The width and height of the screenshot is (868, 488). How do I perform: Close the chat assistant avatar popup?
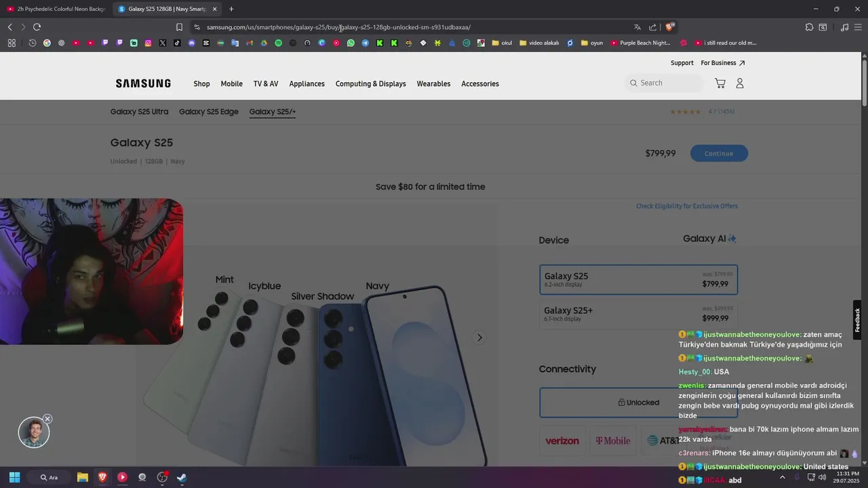pos(47,419)
